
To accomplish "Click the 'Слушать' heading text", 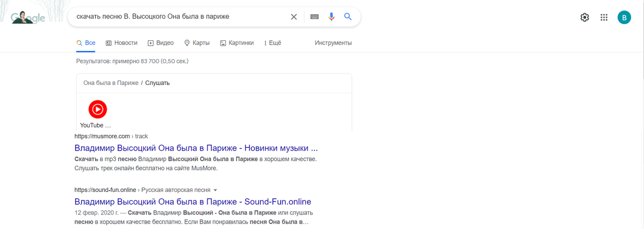I will coord(158,83).
